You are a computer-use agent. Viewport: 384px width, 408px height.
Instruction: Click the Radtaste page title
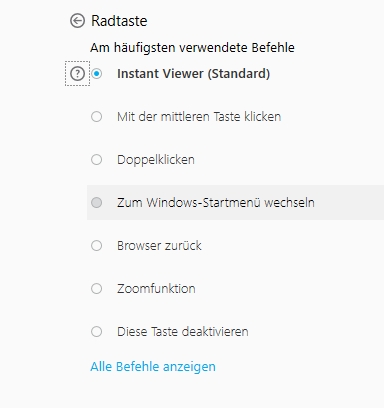119,21
